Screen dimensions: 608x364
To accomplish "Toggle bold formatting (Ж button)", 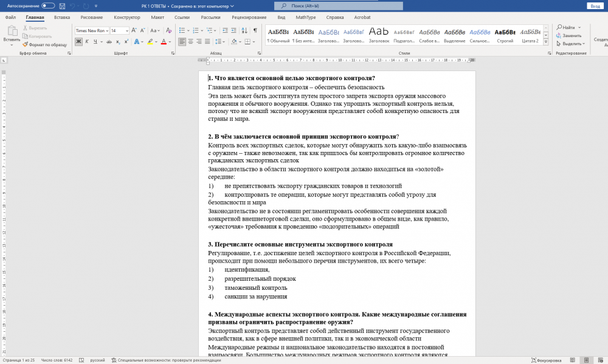I will tap(78, 41).
